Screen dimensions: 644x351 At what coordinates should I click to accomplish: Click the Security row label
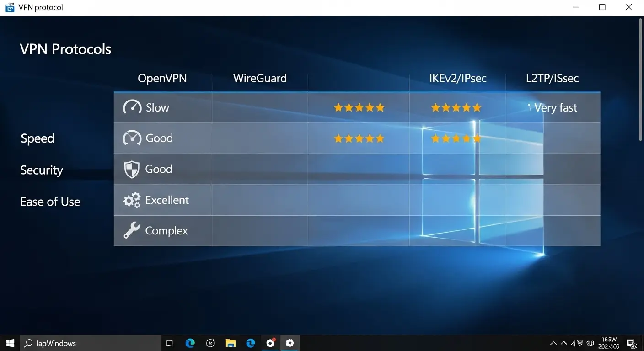pos(42,170)
